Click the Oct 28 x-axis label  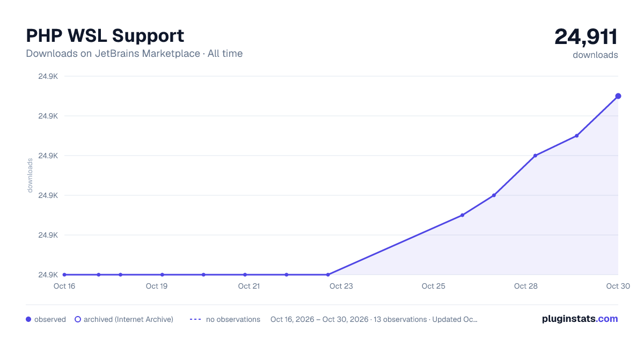(526, 286)
